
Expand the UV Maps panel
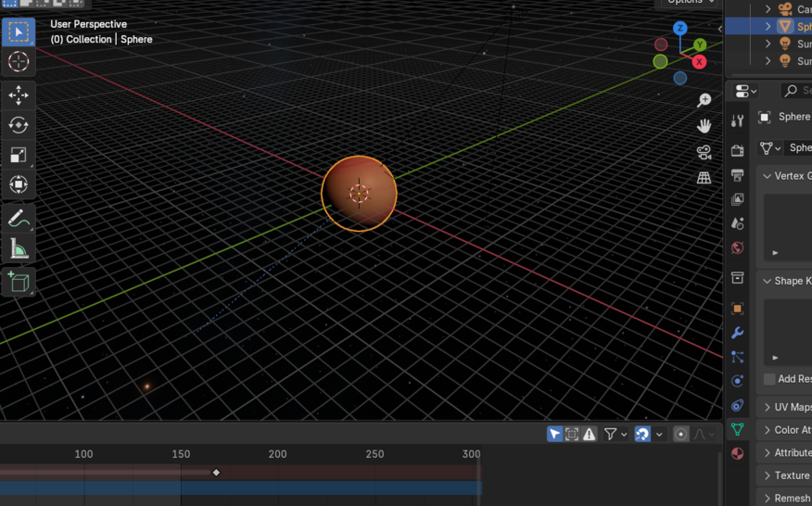pos(768,408)
